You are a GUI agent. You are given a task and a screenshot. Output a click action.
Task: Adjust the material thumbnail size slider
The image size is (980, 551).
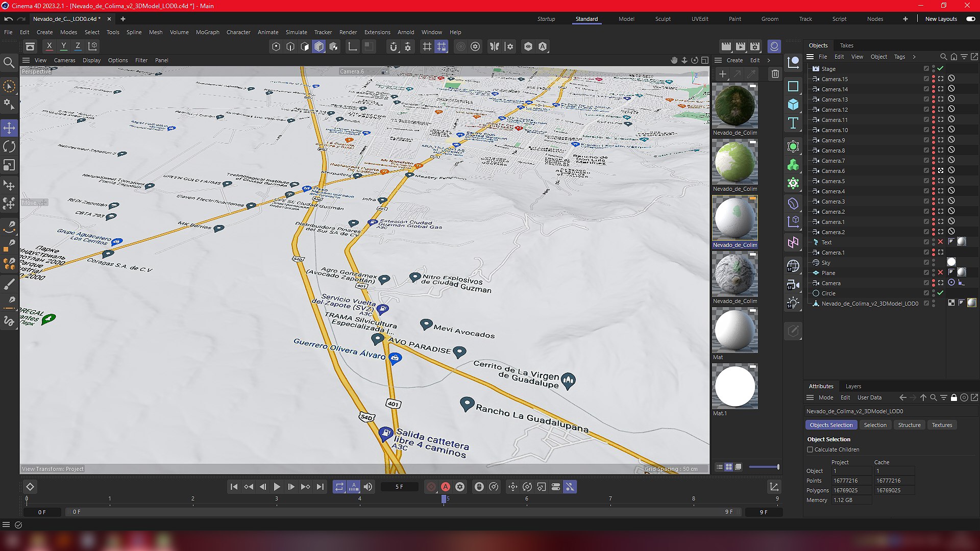pos(764,467)
